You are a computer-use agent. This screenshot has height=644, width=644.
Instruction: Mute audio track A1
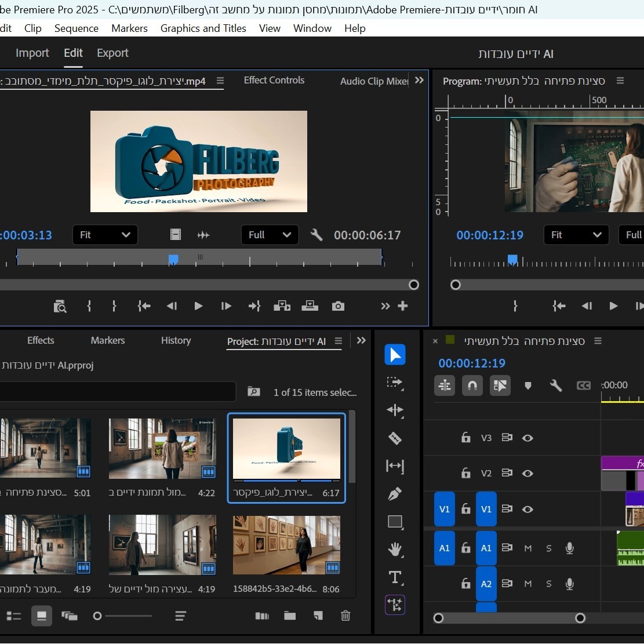(528, 548)
